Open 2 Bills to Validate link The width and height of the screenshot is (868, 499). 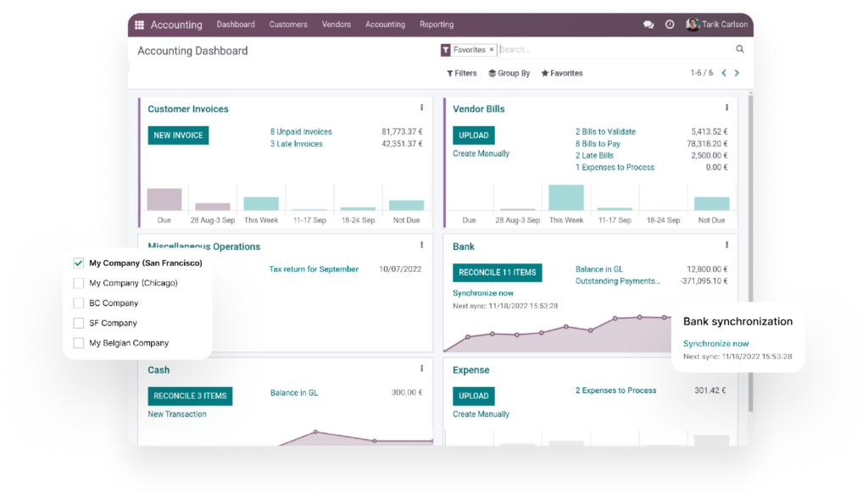pos(605,131)
